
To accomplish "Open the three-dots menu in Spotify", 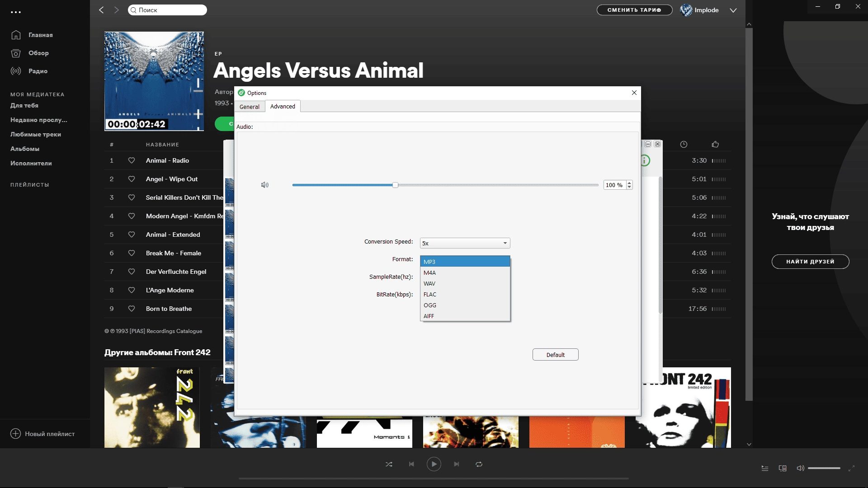I will coord(16,12).
